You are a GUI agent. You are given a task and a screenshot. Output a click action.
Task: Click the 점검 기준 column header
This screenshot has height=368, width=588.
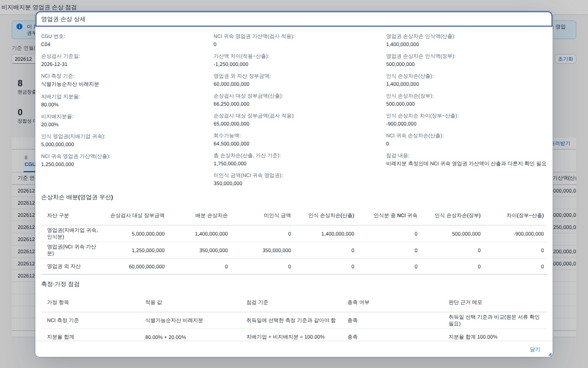coord(257,302)
